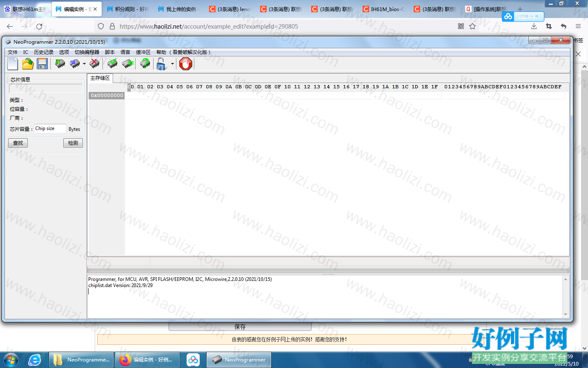Open the browser hamburger menu
Image resolution: width=588 pixels, height=368 pixels.
tap(578, 26)
